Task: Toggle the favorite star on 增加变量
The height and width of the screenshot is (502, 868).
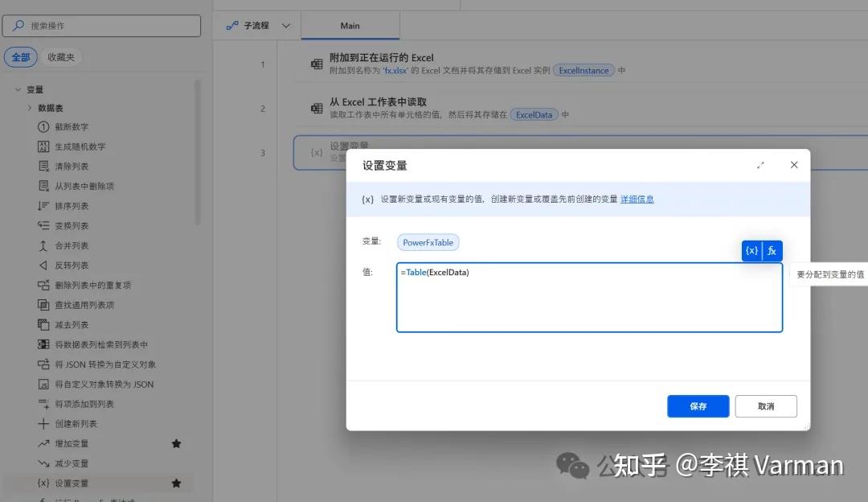Action: pos(176,443)
